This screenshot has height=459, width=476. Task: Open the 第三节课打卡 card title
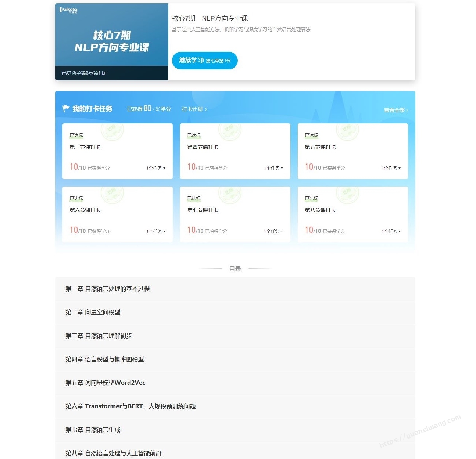[85, 147]
